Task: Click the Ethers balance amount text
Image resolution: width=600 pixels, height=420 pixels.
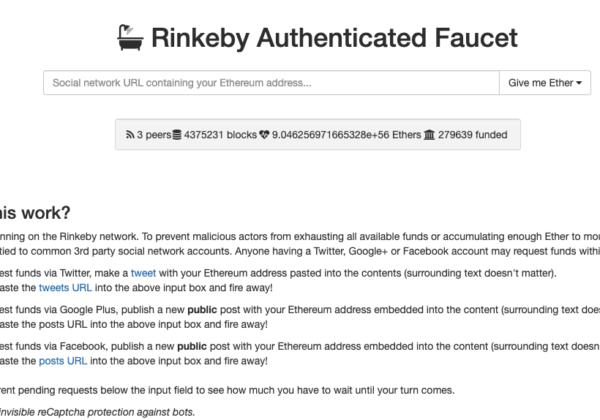Action: (346, 135)
